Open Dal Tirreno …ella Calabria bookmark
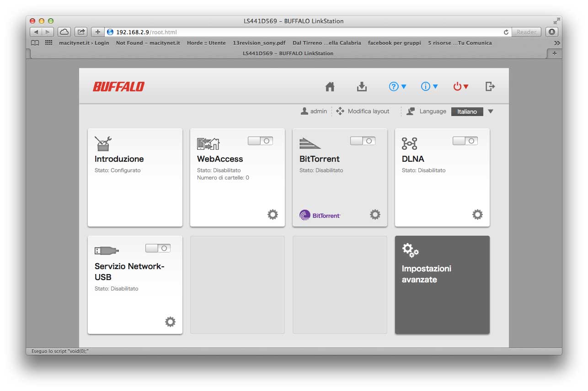The image size is (588, 391). [x=326, y=43]
